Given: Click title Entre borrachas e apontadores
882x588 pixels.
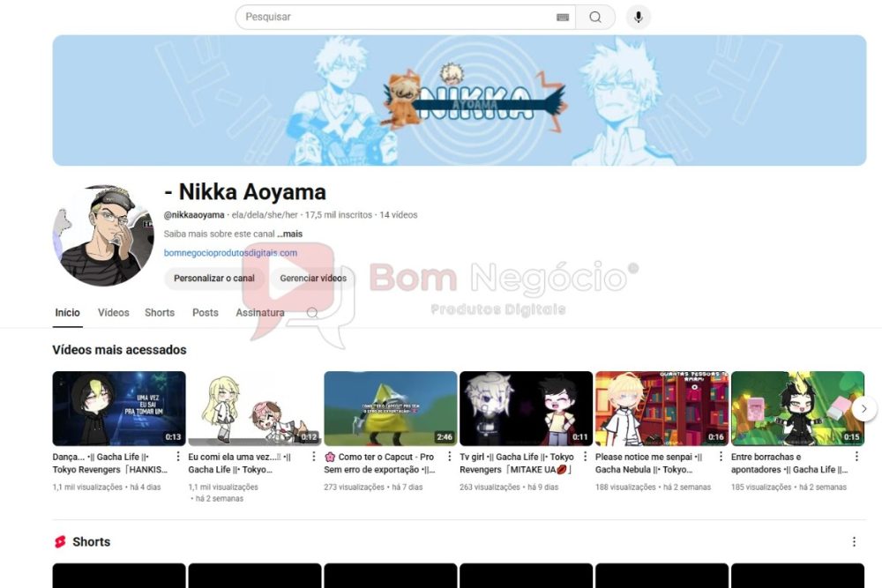Looking at the screenshot, I should click(789, 463).
